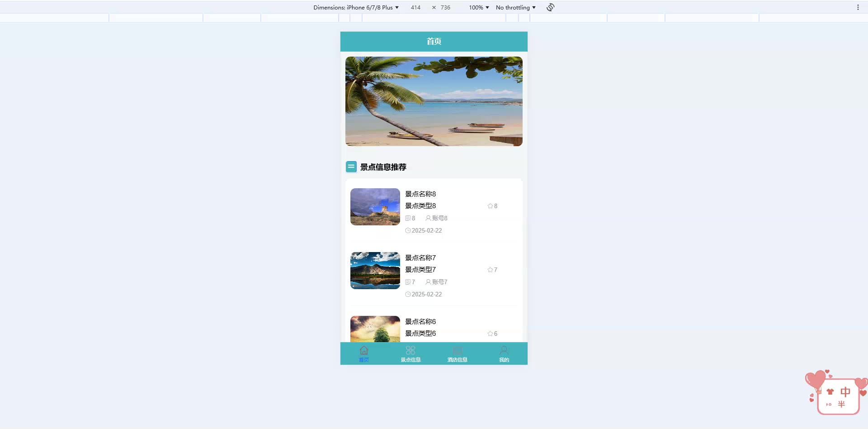Click the beach banner image
This screenshot has width=868, height=429.
point(434,101)
